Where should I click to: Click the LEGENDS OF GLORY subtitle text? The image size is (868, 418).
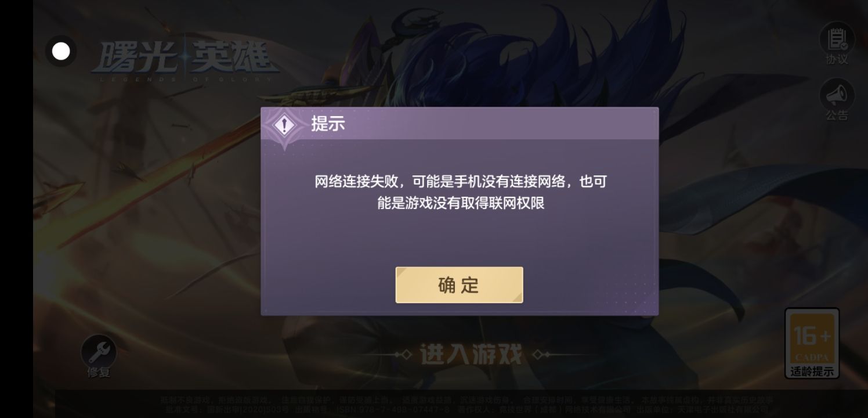tap(186, 79)
